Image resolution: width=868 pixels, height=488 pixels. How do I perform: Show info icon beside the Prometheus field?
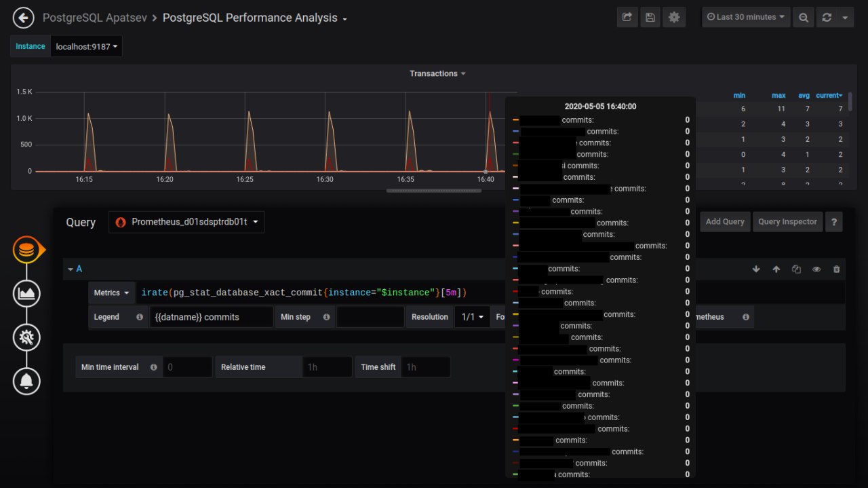click(x=746, y=317)
